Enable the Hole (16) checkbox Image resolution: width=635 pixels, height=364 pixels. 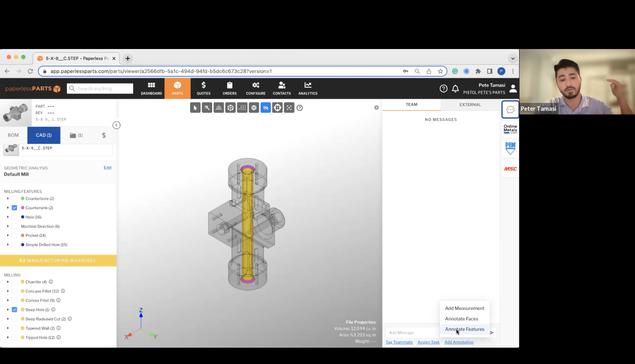[15, 217]
